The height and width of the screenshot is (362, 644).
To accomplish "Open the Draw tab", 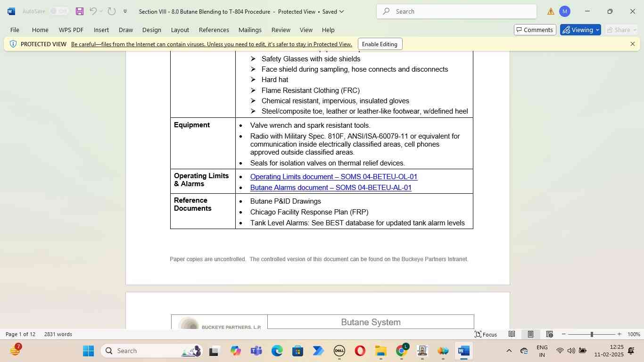I will click(x=126, y=30).
